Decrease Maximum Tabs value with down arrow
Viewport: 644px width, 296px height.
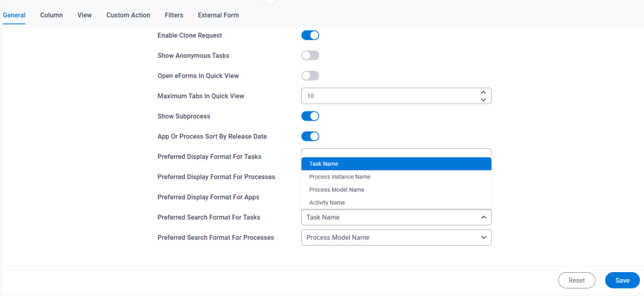483,100
